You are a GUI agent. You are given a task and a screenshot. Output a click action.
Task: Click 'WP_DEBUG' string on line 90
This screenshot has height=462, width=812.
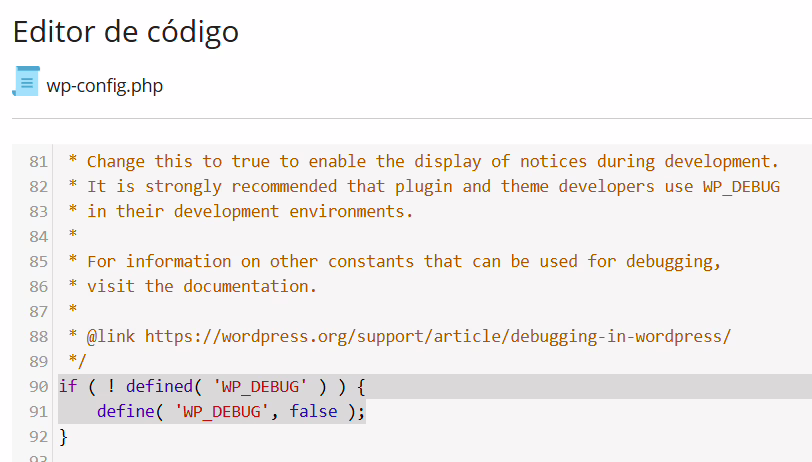point(256,386)
